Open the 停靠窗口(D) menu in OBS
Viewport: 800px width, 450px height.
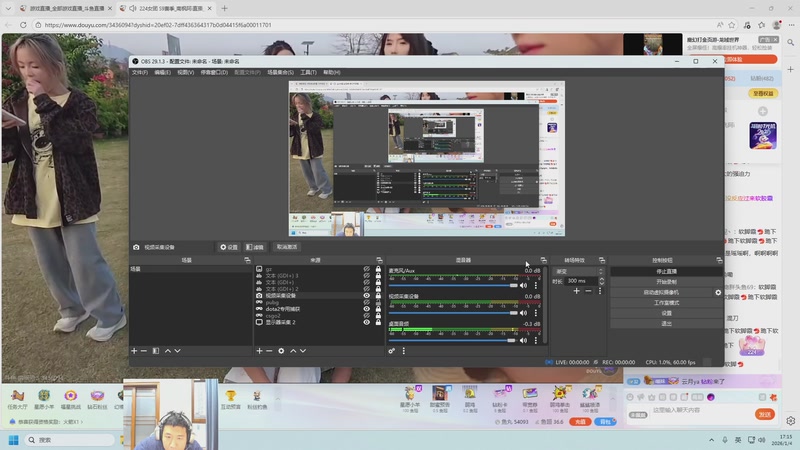[214, 72]
